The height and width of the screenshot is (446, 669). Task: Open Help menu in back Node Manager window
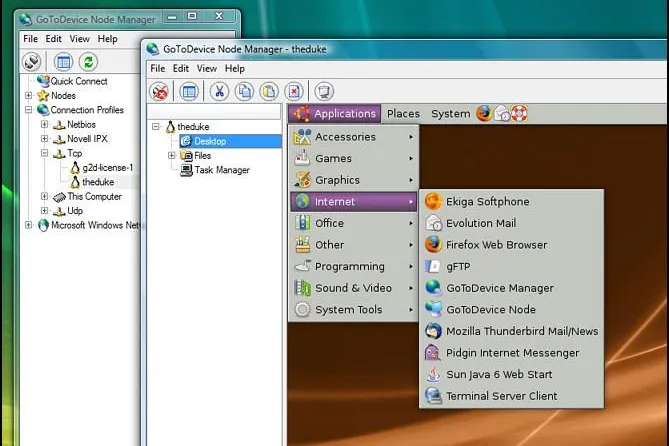click(108, 39)
